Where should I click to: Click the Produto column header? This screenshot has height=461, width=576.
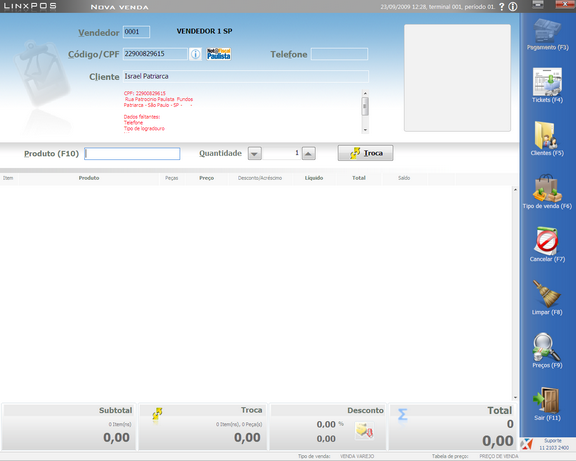[x=89, y=178]
